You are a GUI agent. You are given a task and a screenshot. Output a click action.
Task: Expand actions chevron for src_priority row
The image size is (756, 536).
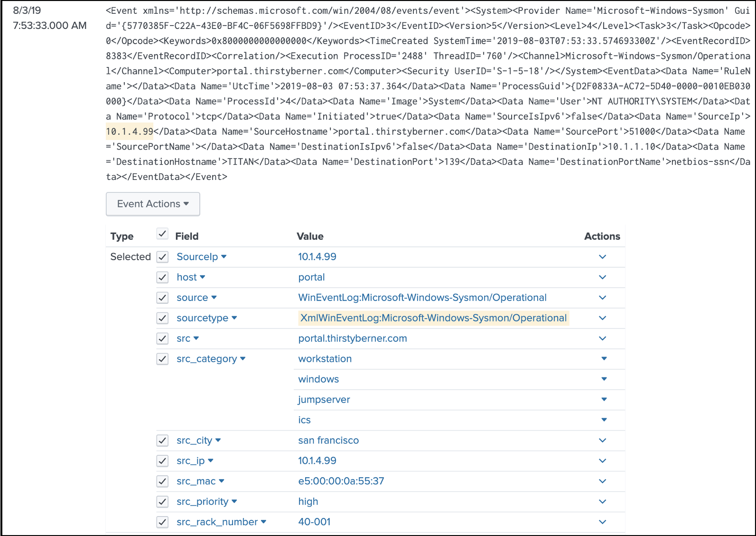click(x=602, y=502)
